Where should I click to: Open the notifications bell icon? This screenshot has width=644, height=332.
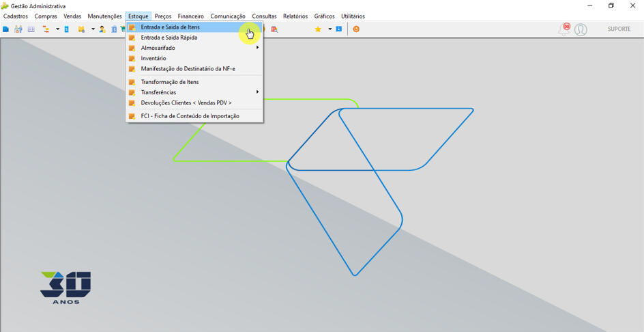pyautogui.click(x=564, y=29)
